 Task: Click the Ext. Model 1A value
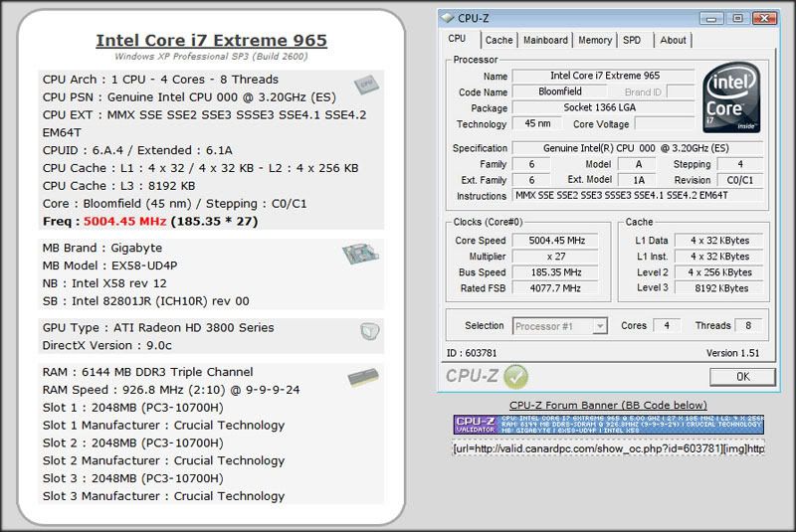click(639, 180)
